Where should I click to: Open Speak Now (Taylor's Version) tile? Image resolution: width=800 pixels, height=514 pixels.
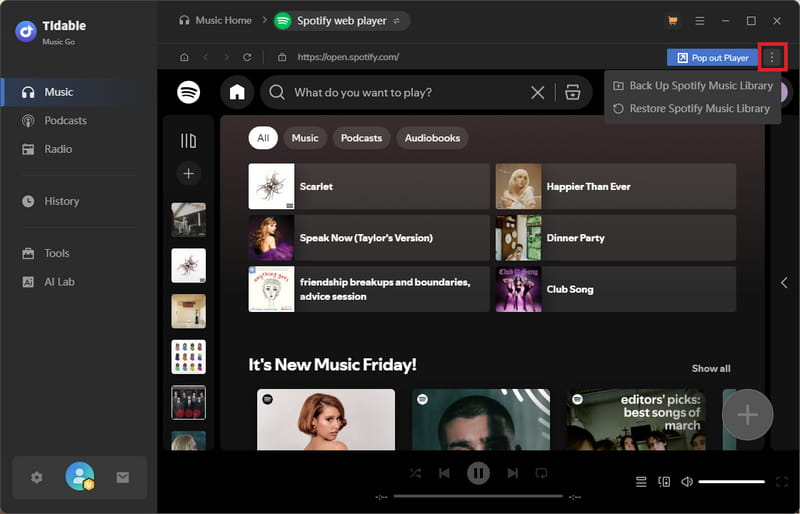pos(369,238)
